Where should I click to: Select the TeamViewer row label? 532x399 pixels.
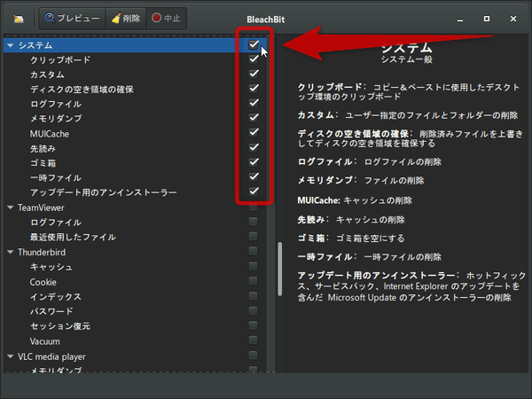tap(41, 207)
